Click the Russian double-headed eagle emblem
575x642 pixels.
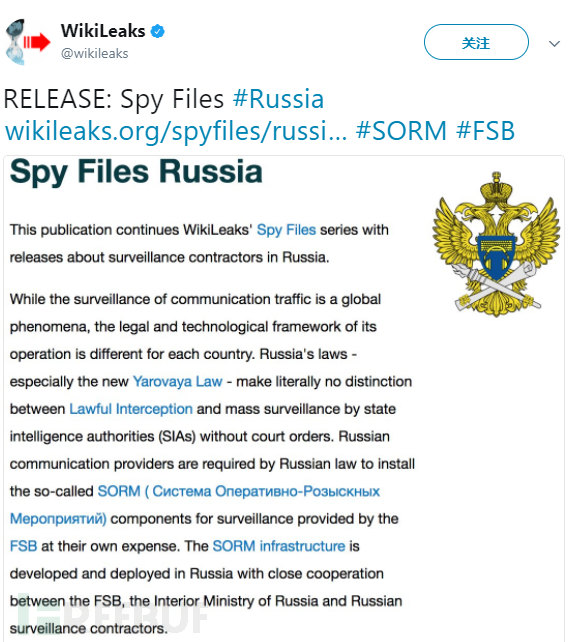(496, 244)
